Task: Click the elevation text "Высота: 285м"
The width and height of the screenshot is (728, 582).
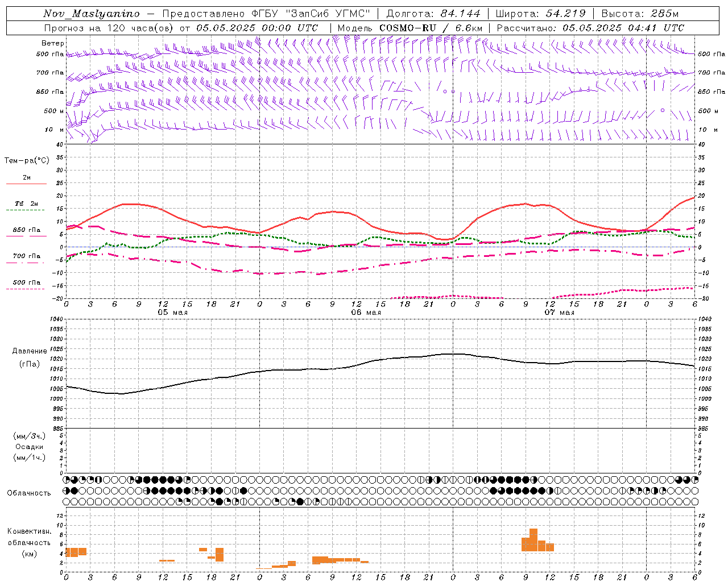Action: point(640,14)
